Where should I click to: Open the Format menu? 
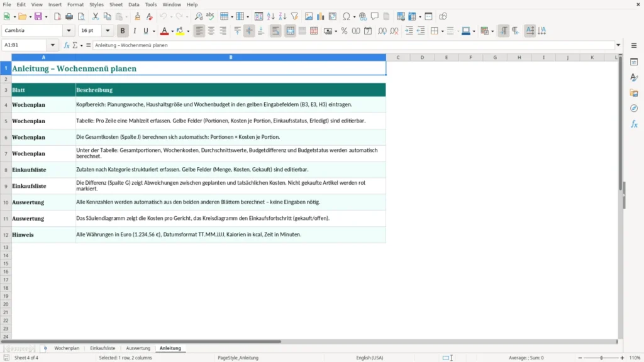pos(75,4)
